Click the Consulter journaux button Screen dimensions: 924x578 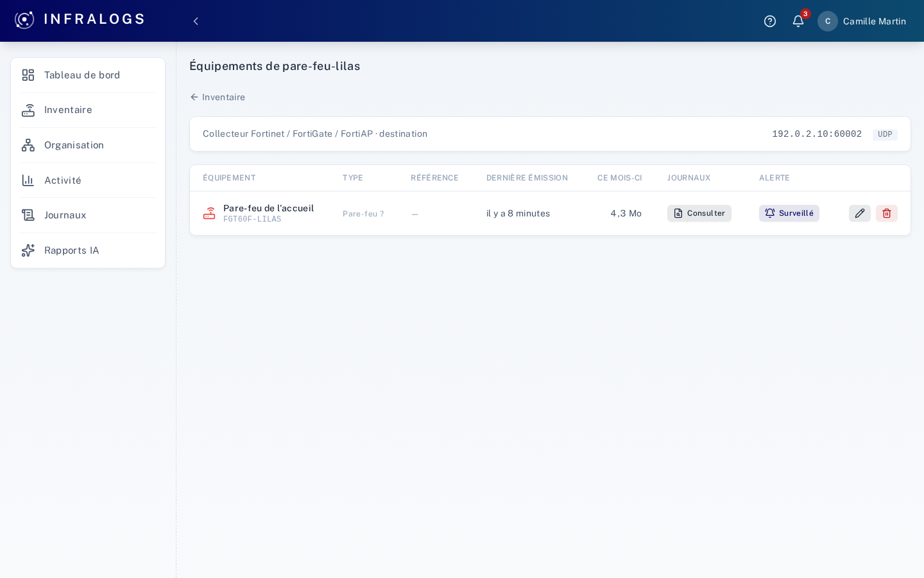point(699,213)
